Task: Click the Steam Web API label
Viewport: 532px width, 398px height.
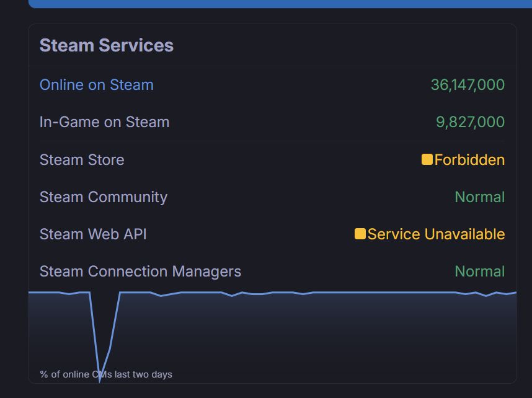Action: (x=93, y=234)
